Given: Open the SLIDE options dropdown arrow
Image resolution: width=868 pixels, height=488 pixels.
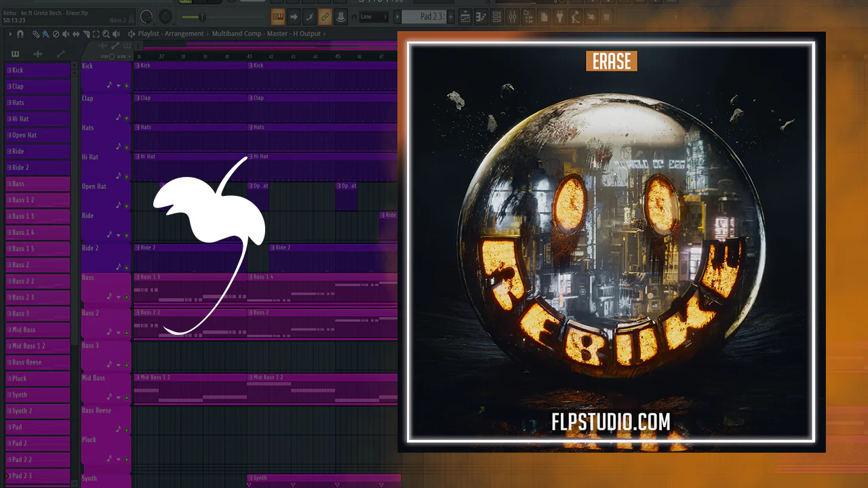Looking at the screenshot, I should [129, 57].
